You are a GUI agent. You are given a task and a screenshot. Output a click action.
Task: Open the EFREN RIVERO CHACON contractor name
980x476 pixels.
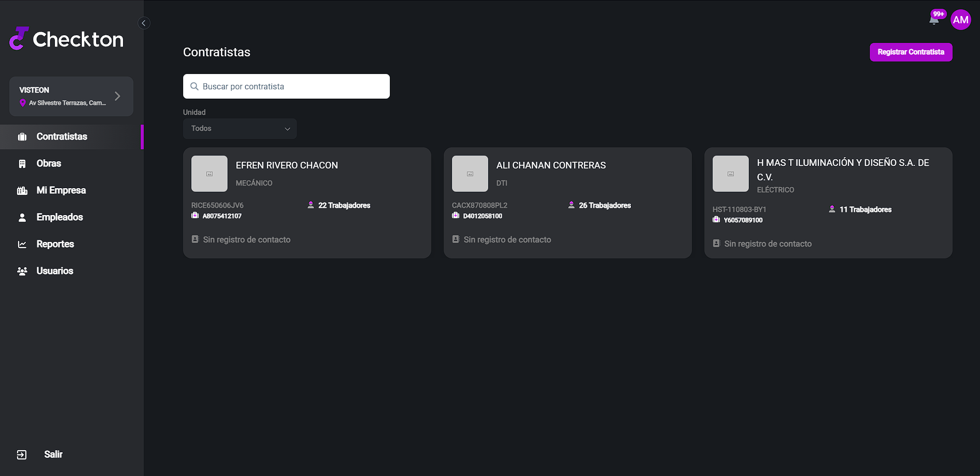(287, 165)
